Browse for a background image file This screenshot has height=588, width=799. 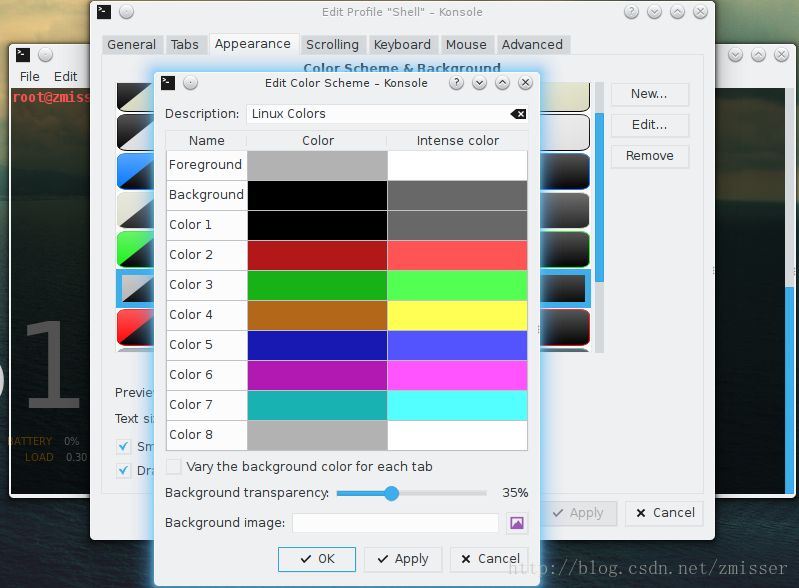pyautogui.click(x=517, y=523)
